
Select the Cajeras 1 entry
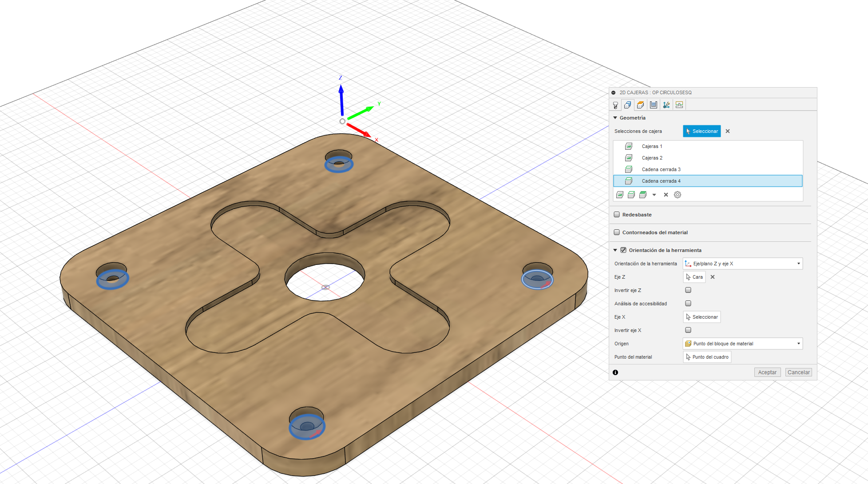708,146
